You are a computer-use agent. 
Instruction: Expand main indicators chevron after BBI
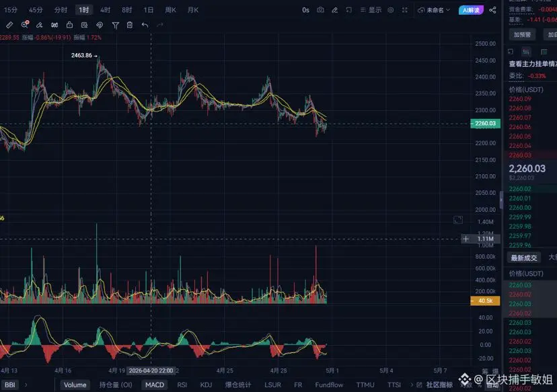[26, 385]
